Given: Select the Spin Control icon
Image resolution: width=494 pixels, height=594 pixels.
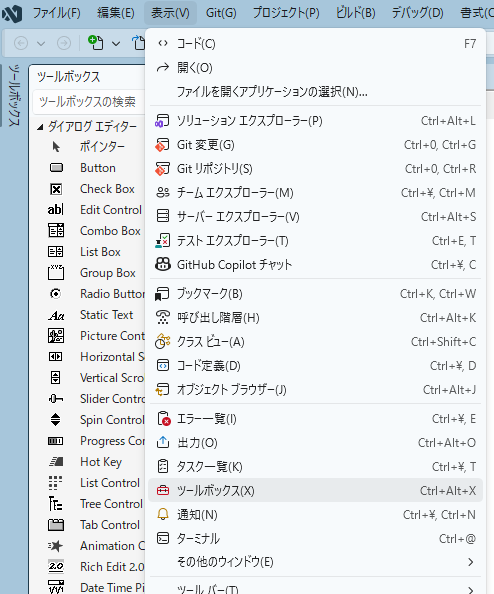Looking at the screenshot, I should pyautogui.click(x=56, y=420).
